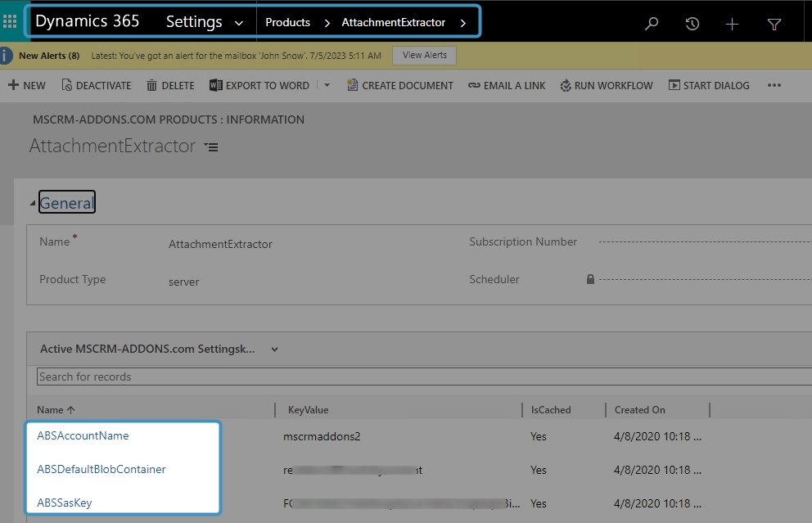The height and width of the screenshot is (523, 812).
Task: Open the app launcher waffle icon
Action: (x=10, y=21)
